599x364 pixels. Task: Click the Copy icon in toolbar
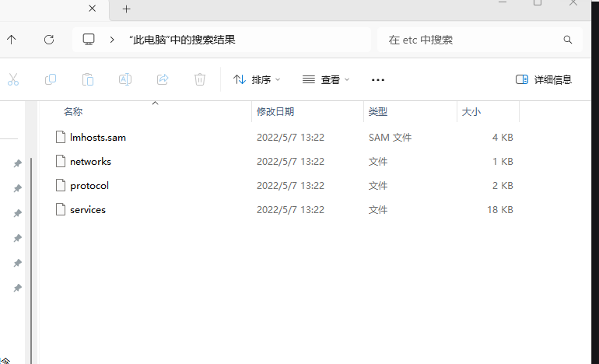pos(51,79)
